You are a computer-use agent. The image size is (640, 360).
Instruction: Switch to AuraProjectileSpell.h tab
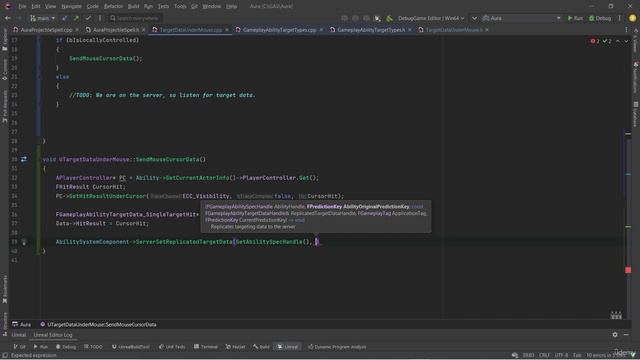[x=116, y=30]
